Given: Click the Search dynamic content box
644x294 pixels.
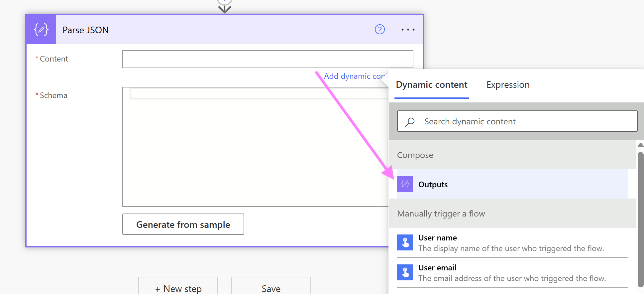Looking at the screenshot, I should click(x=517, y=121).
